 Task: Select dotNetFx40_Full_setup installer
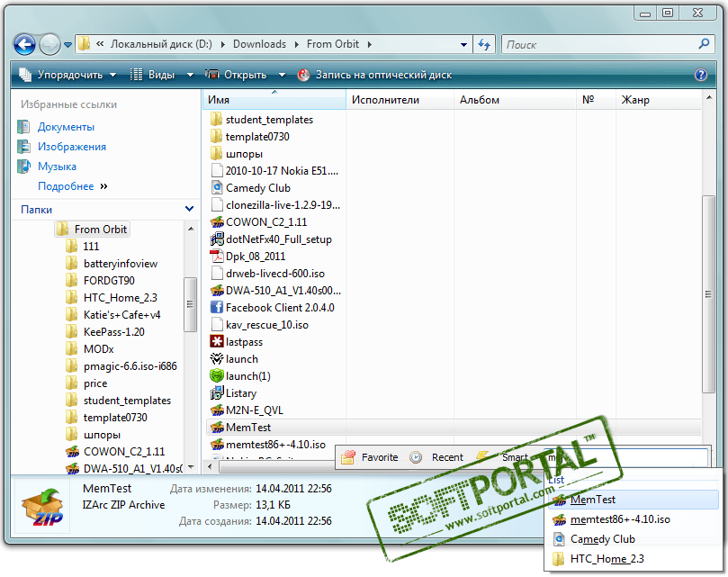[279, 239]
